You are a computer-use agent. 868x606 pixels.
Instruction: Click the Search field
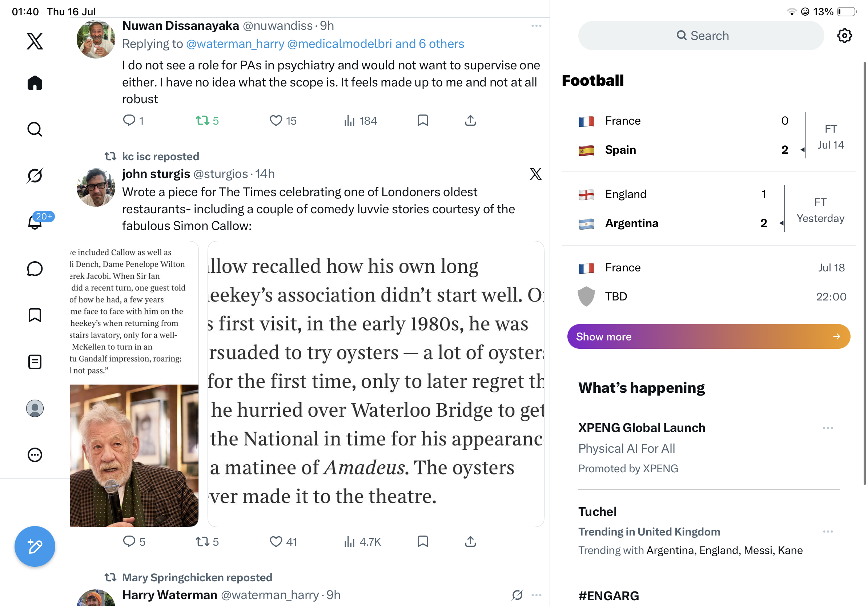click(x=701, y=36)
